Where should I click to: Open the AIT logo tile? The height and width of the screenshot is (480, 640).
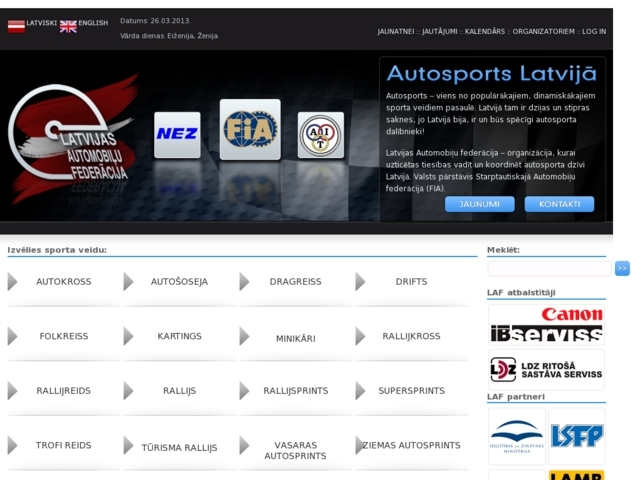[x=321, y=135]
